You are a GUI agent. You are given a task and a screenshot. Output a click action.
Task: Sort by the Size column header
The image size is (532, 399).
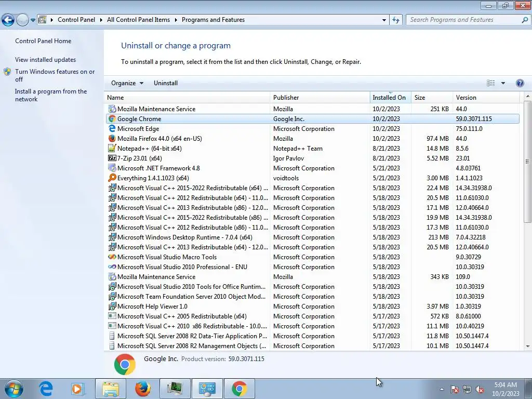432,98
